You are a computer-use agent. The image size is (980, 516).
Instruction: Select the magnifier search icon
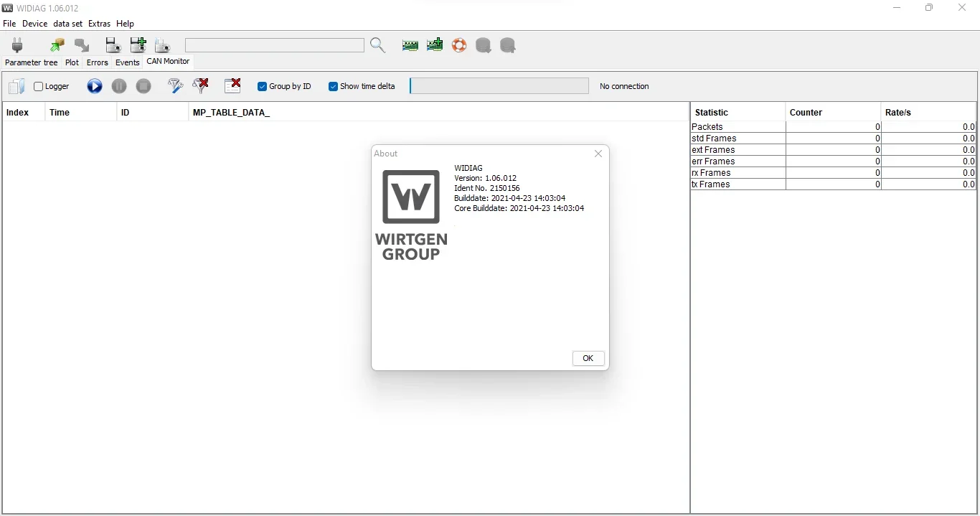pos(379,44)
